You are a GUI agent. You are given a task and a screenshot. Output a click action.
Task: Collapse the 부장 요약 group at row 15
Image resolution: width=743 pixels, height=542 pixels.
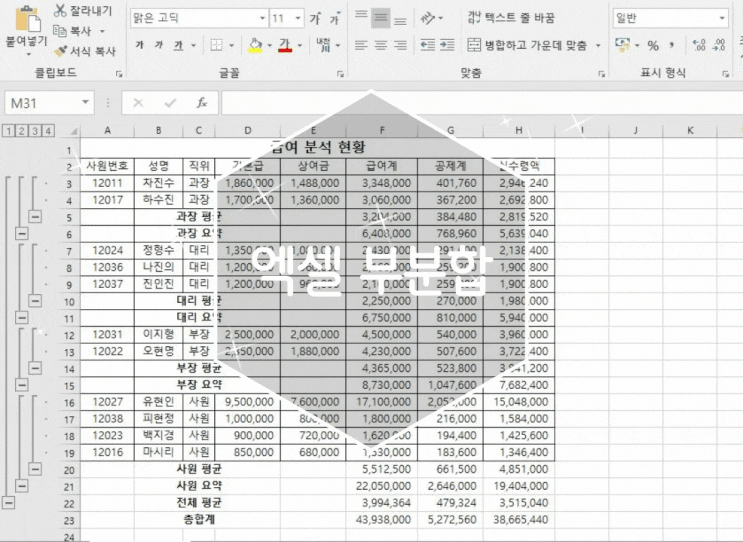(x=22, y=385)
